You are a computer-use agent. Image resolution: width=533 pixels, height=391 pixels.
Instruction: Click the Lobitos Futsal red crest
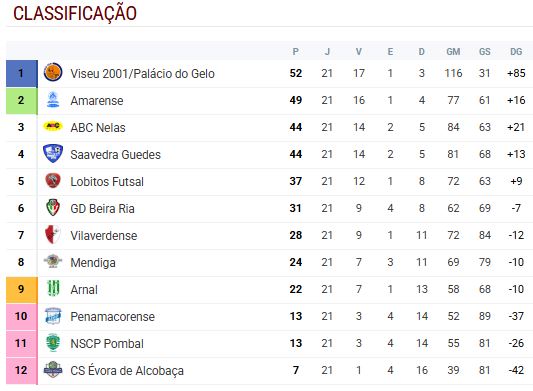pos(53,181)
